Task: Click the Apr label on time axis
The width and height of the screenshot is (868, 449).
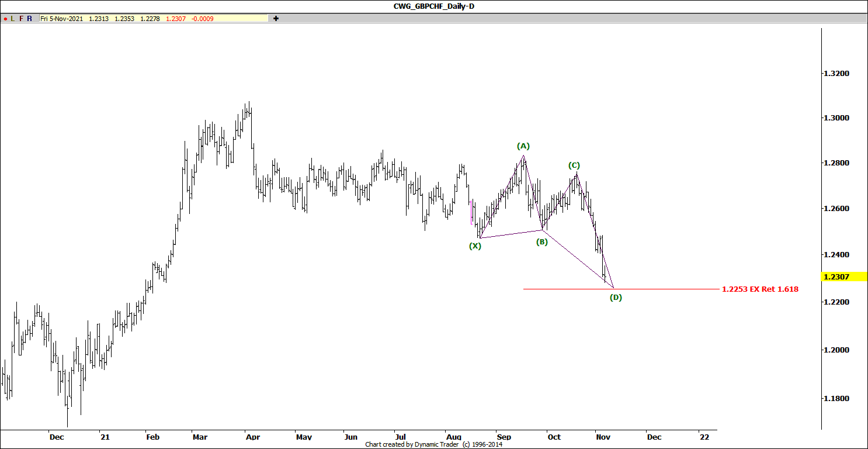Action: coord(253,437)
